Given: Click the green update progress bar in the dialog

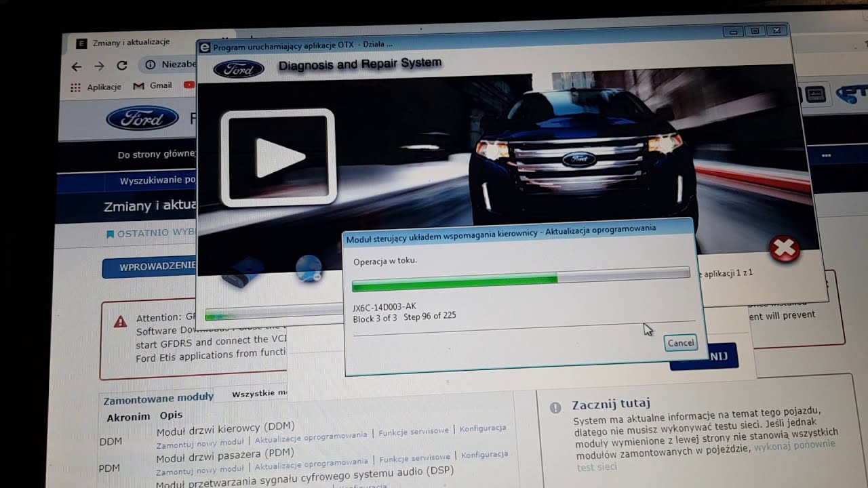Looking at the screenshot, I should (x=521, y=278).
